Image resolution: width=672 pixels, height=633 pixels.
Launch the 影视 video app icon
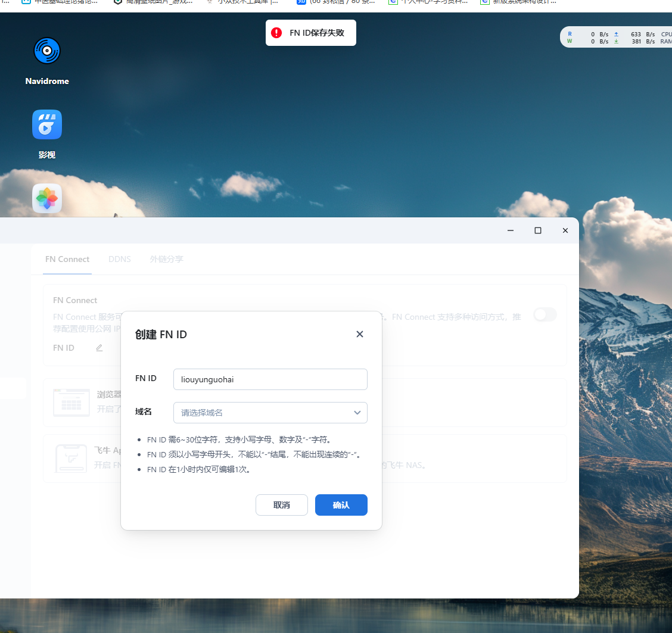(x=47, y=124)
